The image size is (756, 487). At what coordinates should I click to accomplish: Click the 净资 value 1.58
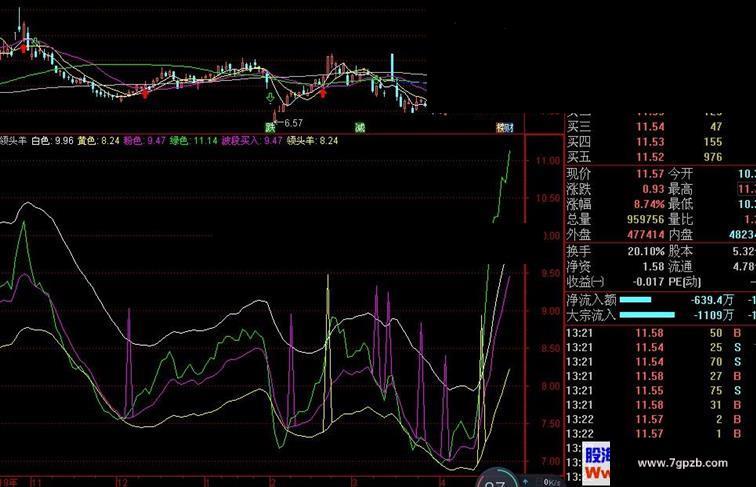pyautogui.click(x=653, y=266)
